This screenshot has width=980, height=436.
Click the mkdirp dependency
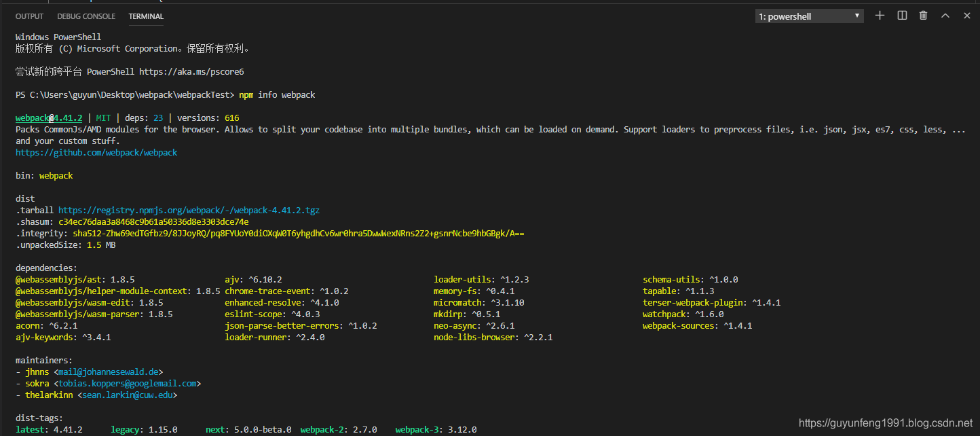[467, 314]
